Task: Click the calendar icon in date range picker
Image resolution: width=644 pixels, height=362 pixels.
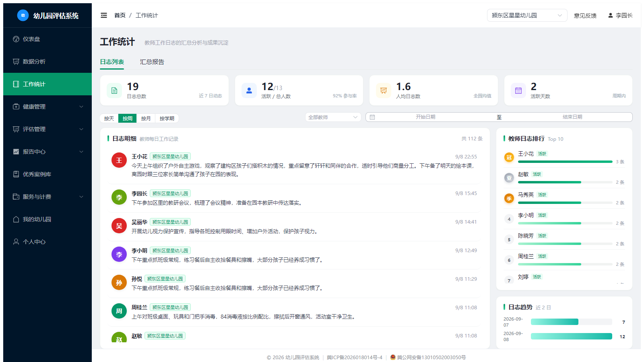Action: [x=372, y=117]
